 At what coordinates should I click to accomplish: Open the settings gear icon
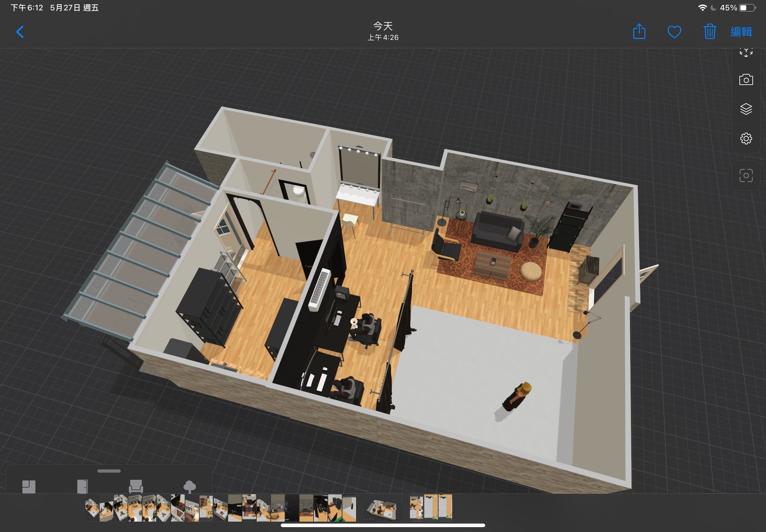point(746,138)
